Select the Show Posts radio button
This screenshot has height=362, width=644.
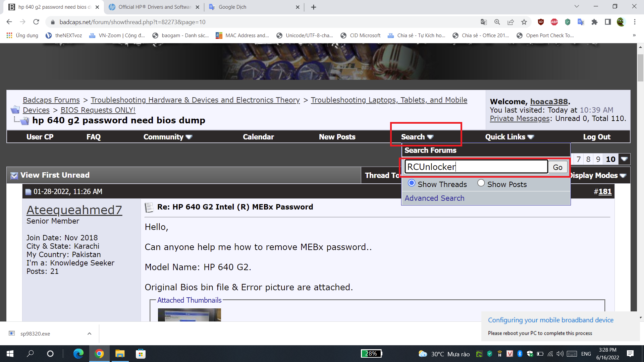pyautogui.click(x=481, y=183)
